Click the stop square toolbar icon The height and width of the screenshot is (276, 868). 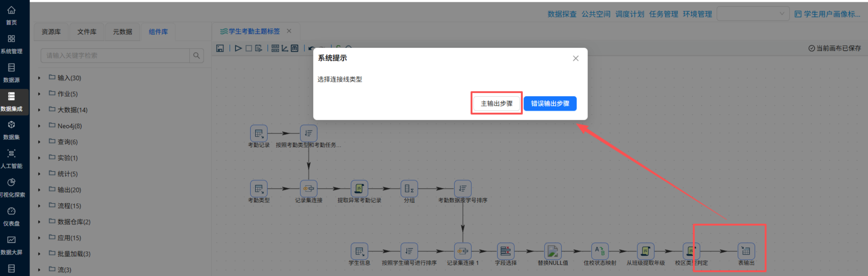(249, 49)
